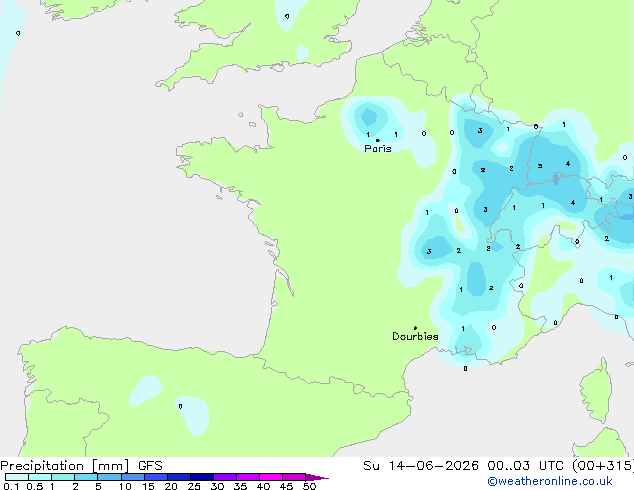Click the 'Precipitation [mm] GFS' title text
This screenshot has width=634, height=490.
81,466
